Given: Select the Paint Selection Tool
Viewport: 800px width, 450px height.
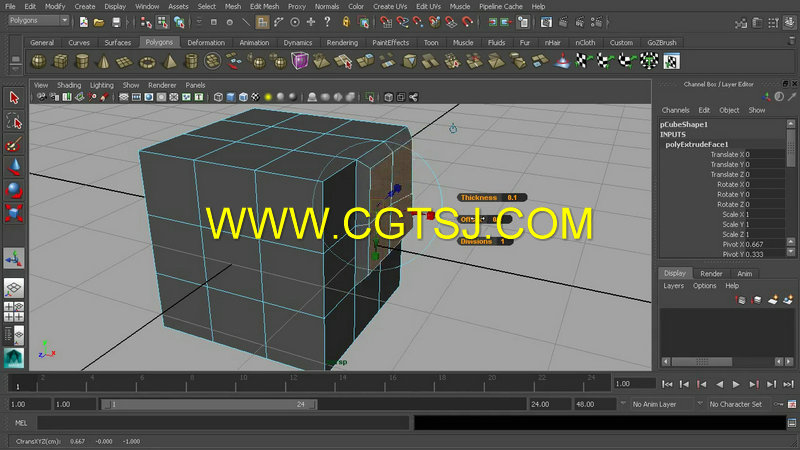Looking at the screenshot, I should (14, 144).
